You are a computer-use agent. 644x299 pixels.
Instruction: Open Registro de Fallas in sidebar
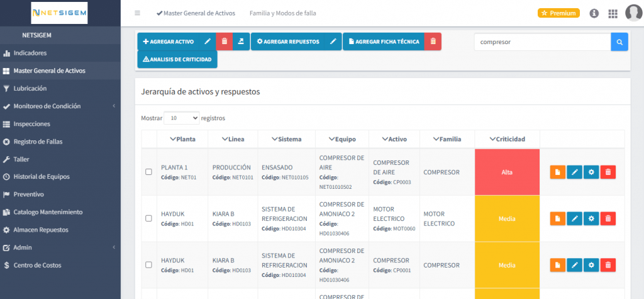point(38,142)
